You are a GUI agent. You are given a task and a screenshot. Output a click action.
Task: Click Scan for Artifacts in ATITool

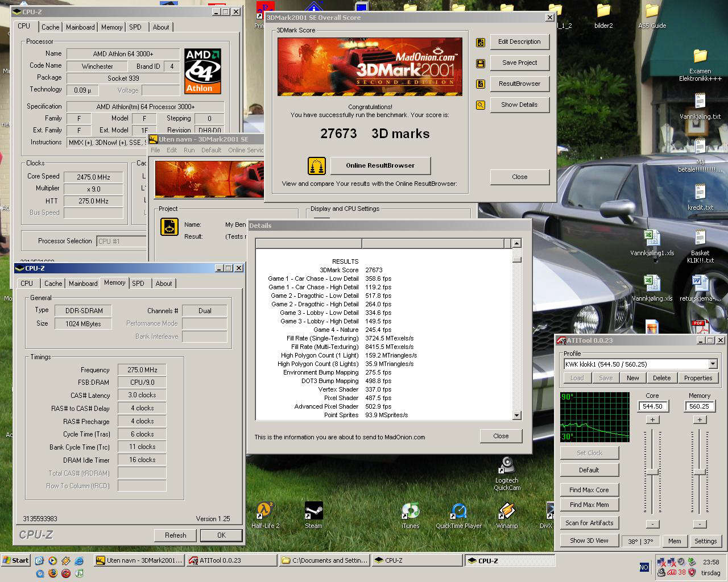pyautogui.click(x=589, y=523)
